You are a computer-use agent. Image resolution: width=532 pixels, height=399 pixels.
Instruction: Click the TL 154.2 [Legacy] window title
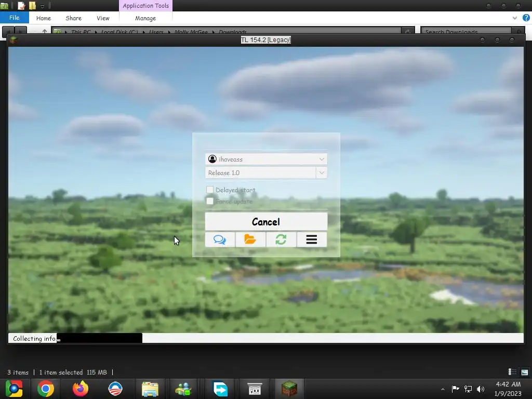click(265, 40)
